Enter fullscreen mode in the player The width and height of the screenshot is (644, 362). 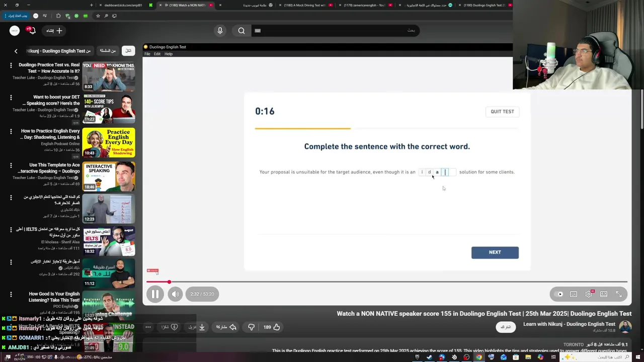pos(619,294)
